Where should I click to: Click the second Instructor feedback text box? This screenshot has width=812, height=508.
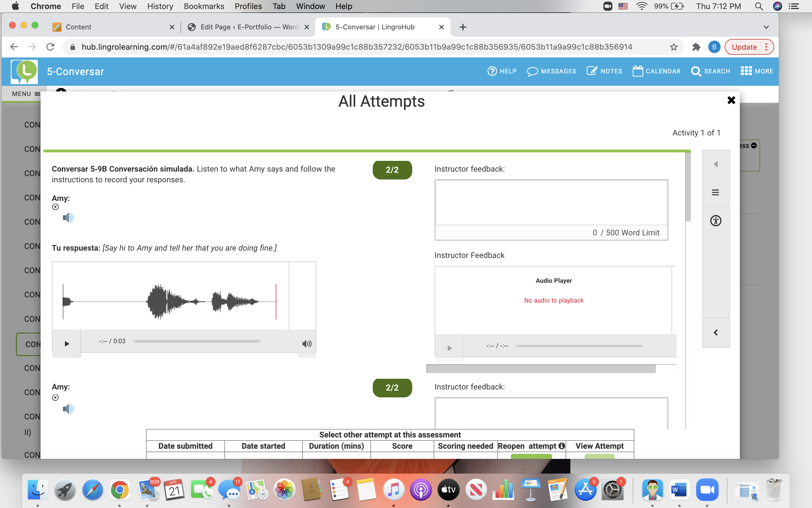(551, 413)
